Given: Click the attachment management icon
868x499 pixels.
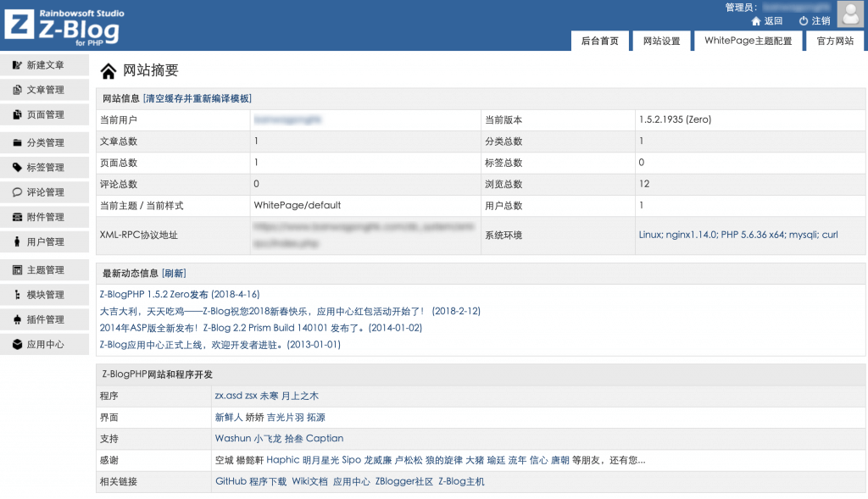Looking at the screenshot, I should 17,217.
